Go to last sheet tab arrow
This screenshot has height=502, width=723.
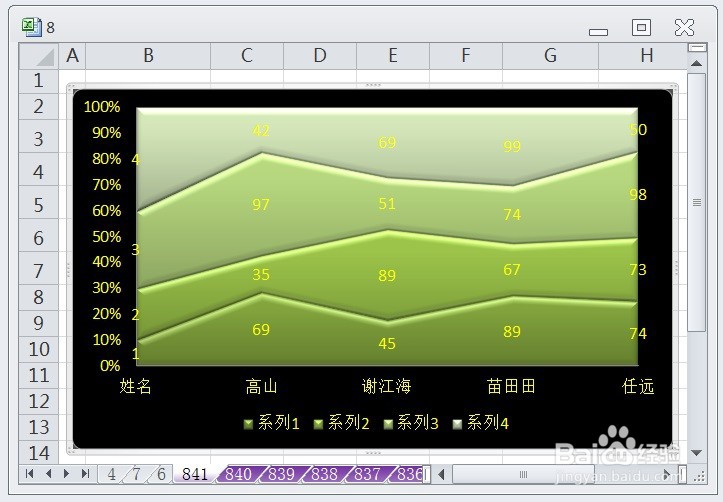(85, 474)
